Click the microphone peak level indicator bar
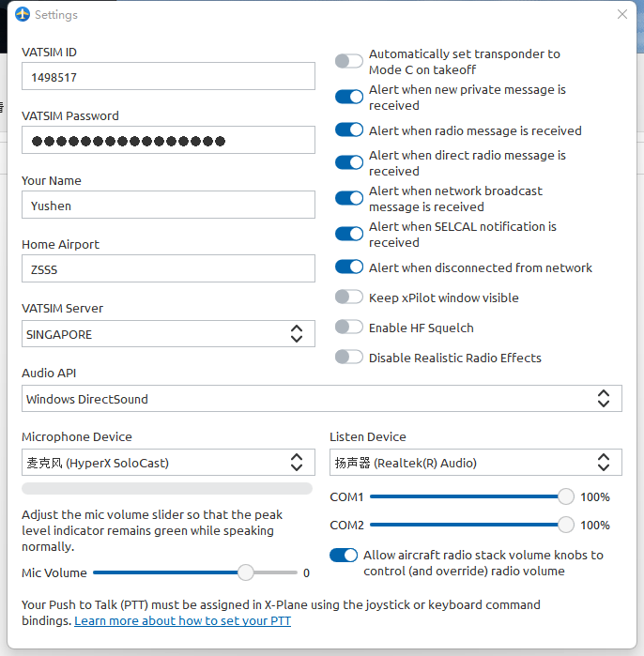Image resolution: width=644 pixels, height=656 pixels. (x=167, y=489)
